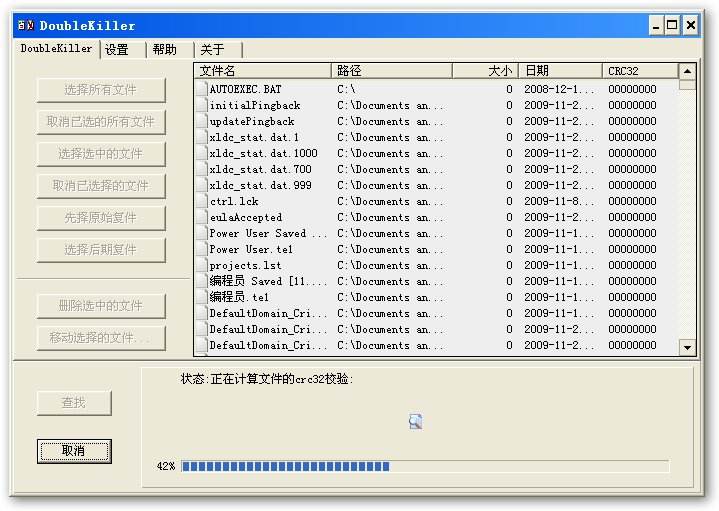Select the file name 编程员.tel

point(239,297)
